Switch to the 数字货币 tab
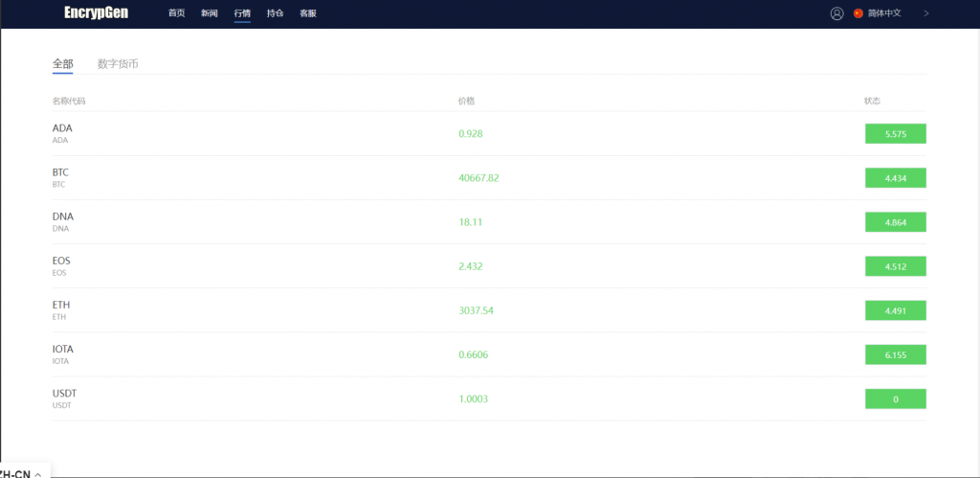980x478 pixels. pyautogui.click(x=118, y=64)
